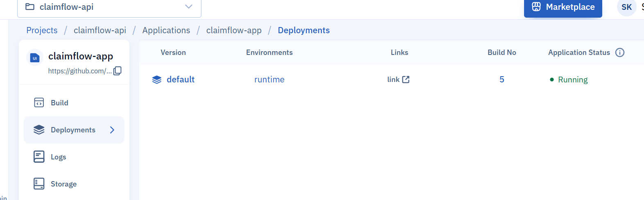Open the runtime environment
The width and height of the screenshot is (644, 200).
coord(269,80)
